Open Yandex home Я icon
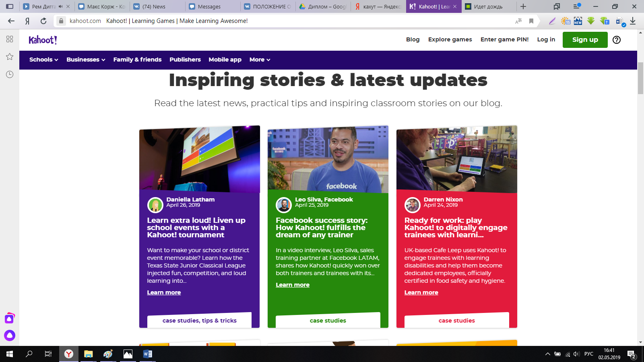 pos(27,21)
